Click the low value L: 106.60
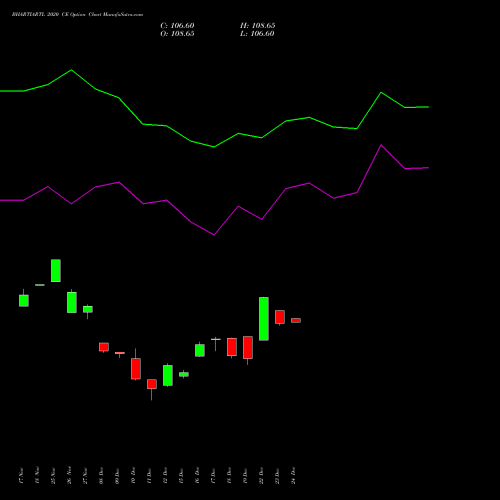Screen dimensions: 500x500 257,34
